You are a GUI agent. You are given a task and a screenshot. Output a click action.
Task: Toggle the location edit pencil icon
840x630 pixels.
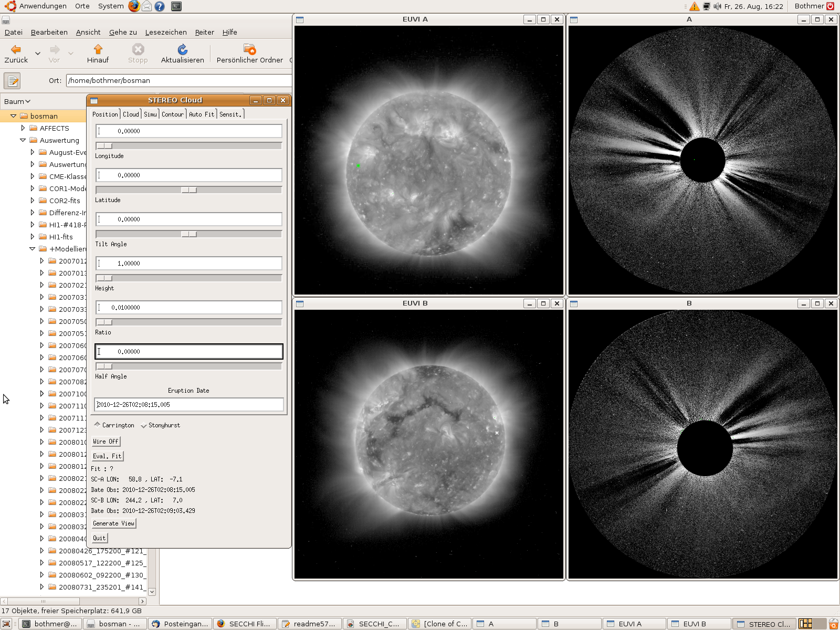(x=12, y=81)
